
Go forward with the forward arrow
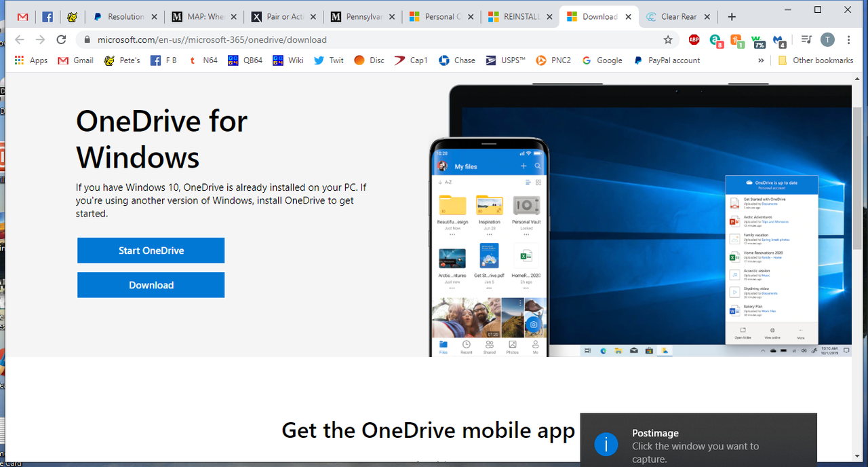click(40, 40)
